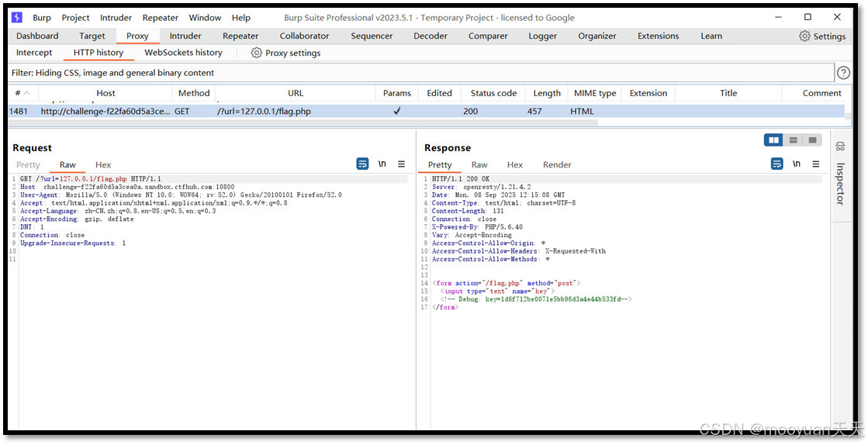868x445 pixels.
Task: Click the GET /?url=127.0.0.1/flag.php request line
Action: pyautogui.click(x=91, y=179)
